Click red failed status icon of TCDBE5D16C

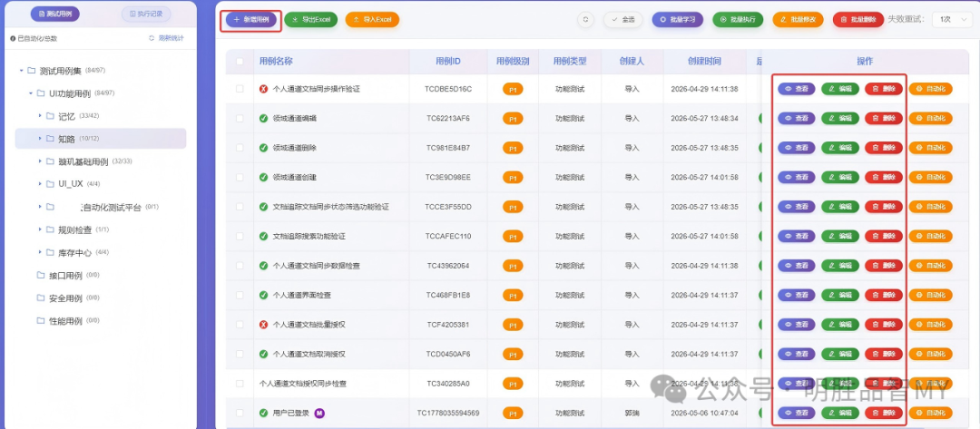(264, 89)
